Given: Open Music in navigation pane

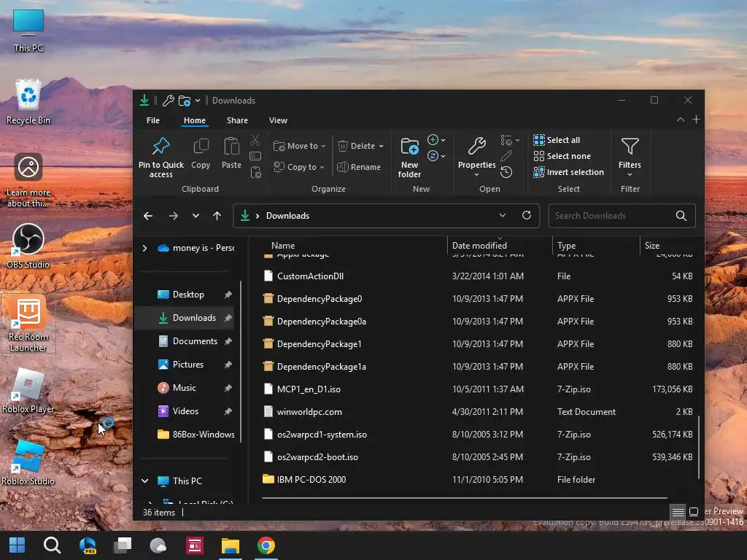Looking at the screenshot, I should (185, 388).
